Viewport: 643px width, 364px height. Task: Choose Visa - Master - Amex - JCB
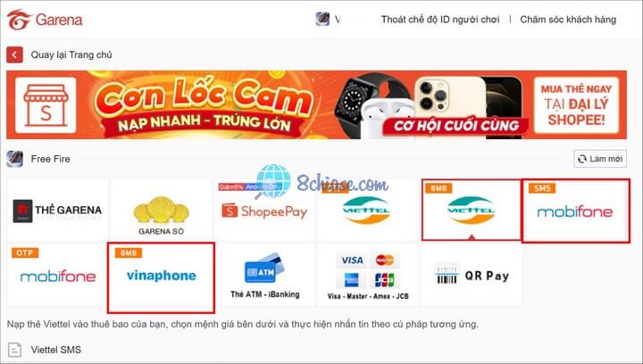point(367,275)
